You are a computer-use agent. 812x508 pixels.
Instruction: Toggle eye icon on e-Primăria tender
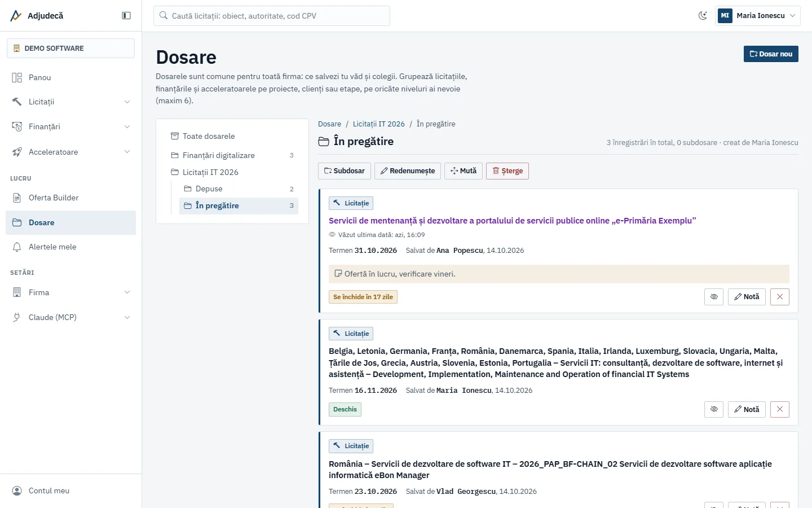tap(714, 297)
